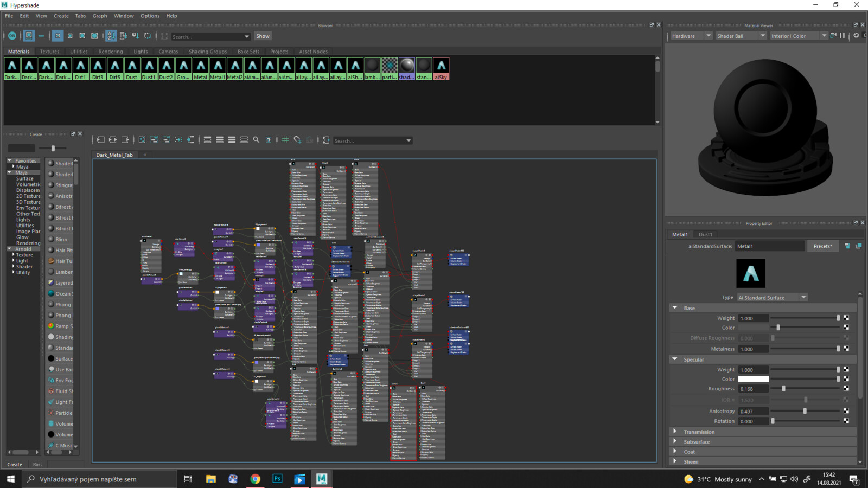Toggle the grid display icon
Screen dimensions: 868x488
tap(285, 140)
